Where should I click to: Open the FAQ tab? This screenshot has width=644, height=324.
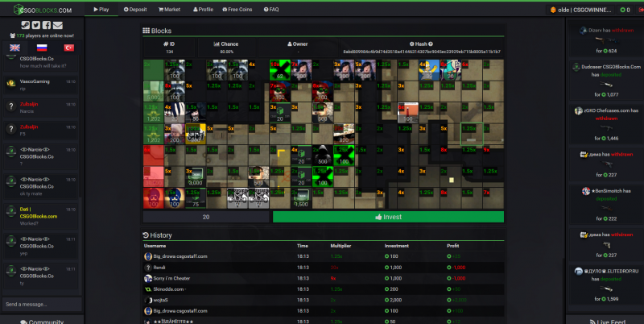[x=271, y=10]
